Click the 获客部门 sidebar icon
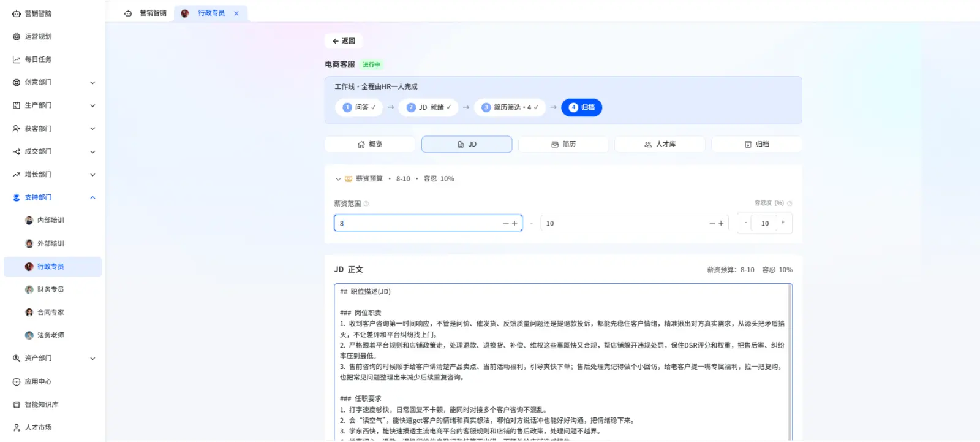Screen dimensions: 980x442 (17, 129)
